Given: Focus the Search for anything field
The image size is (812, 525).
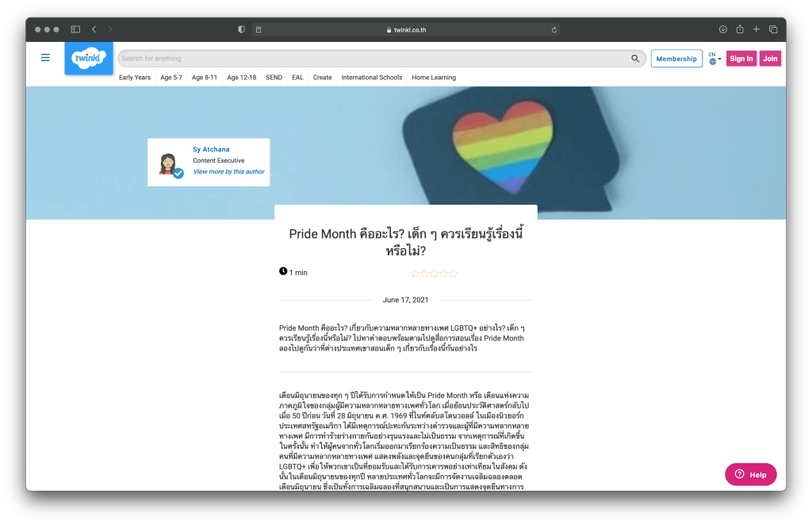Looking at the screenshot, I should 381,59.
